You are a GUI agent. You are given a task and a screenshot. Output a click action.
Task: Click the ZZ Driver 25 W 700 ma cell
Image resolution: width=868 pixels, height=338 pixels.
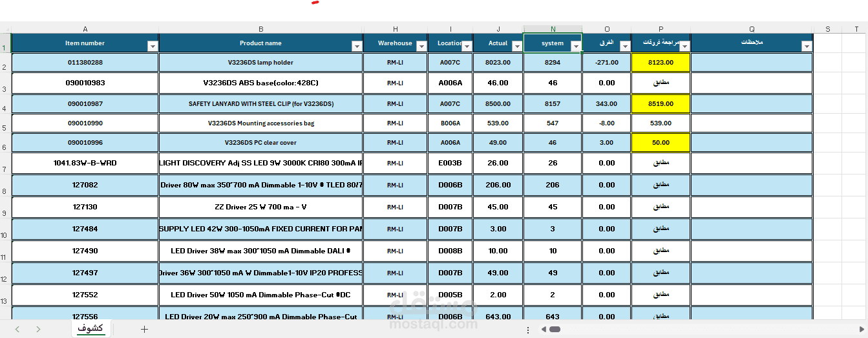261,207
